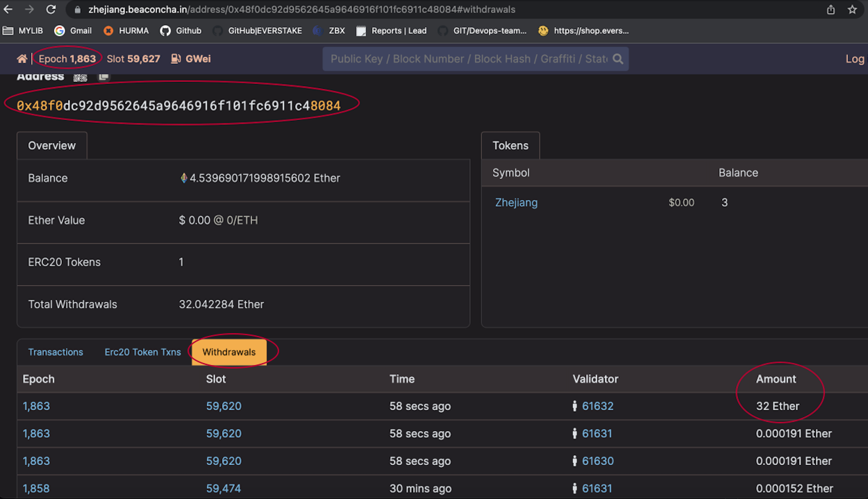Open validator 61630 link

pyautogui.click(x=598, y=462)
